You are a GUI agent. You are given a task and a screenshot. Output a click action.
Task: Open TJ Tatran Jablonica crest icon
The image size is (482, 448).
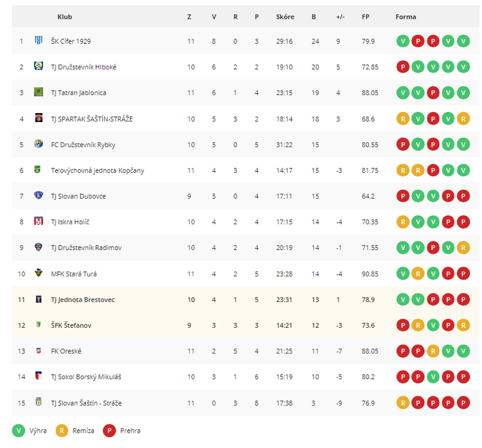point(39,92)
